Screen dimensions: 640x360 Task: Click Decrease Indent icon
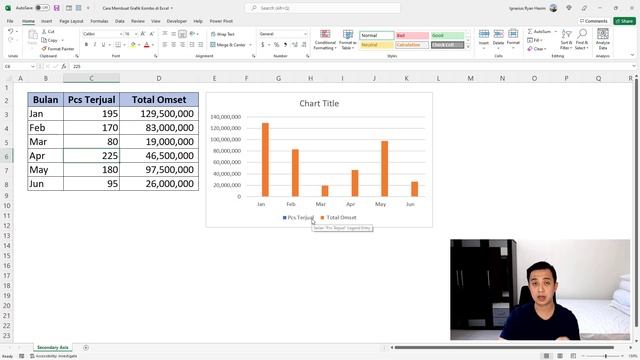point(191,44)
